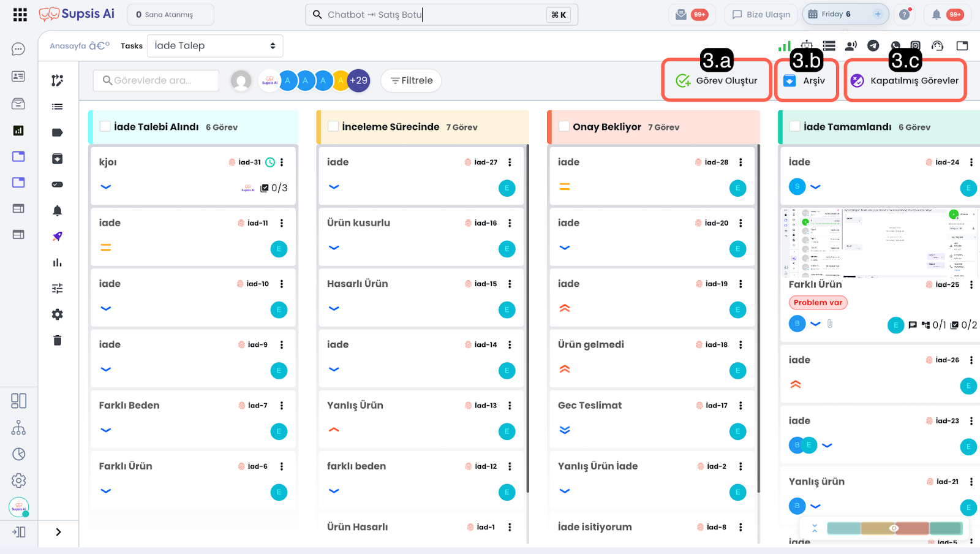Click the Görevlerde ara search field
The width and height of the screenshot is (980, 554).
tap(156, 81)
